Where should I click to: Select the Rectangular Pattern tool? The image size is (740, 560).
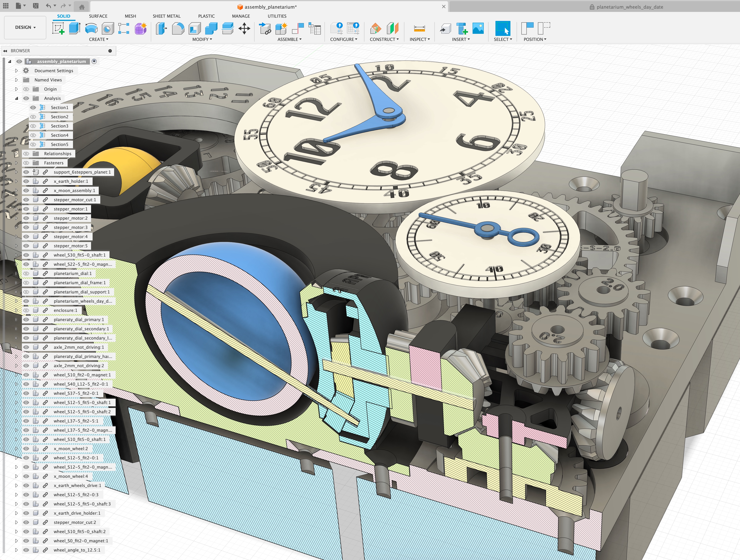[124, 28]
